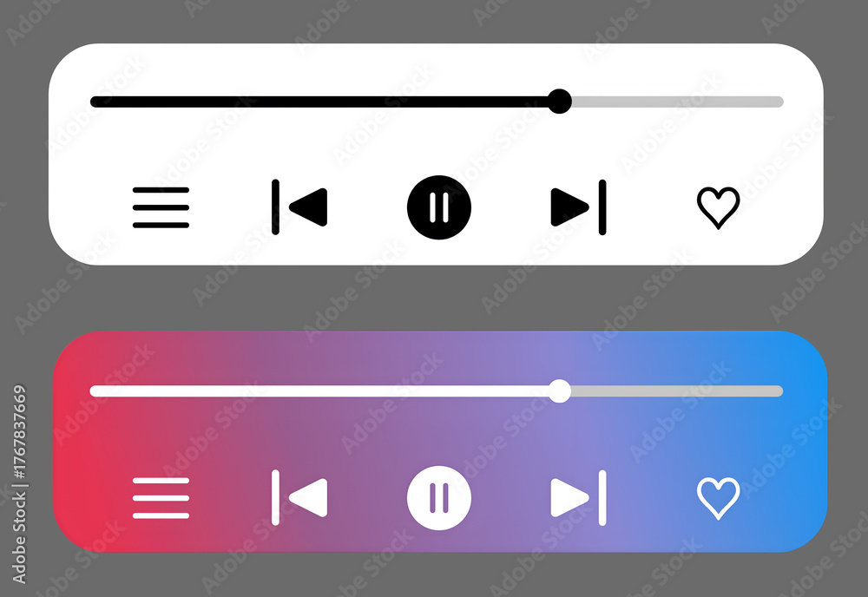868x597 pixels.
Task: Click the start of the white progress bar
Action: point(94,391)
